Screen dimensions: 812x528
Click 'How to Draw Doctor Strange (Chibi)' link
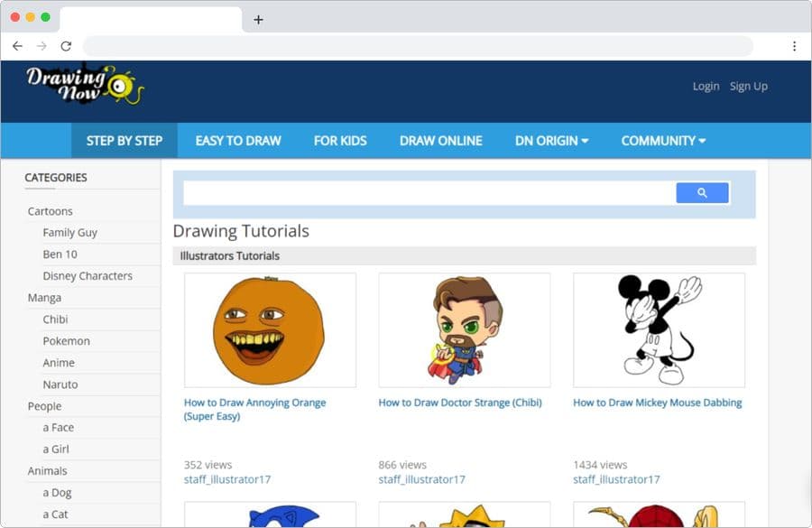click(x=460, y=403)
